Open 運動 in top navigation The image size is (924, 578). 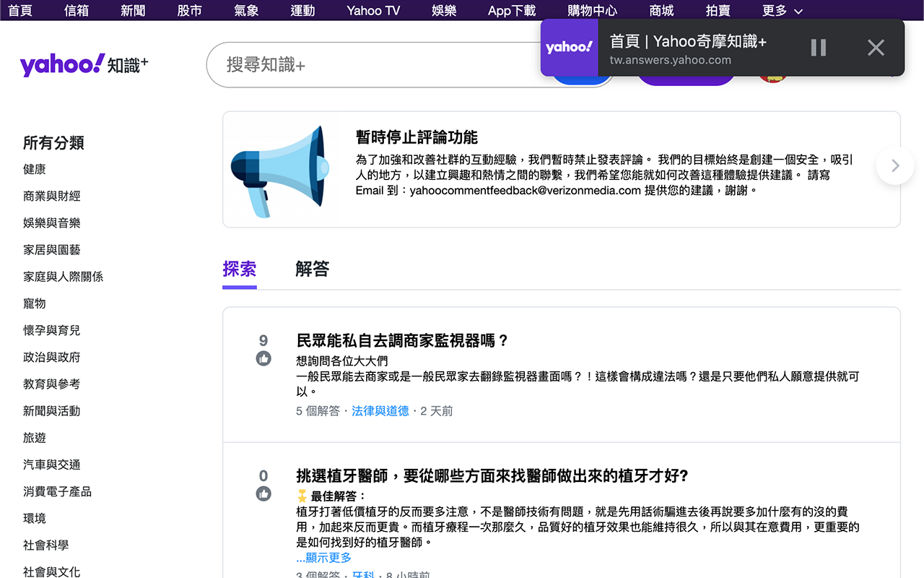302,10
